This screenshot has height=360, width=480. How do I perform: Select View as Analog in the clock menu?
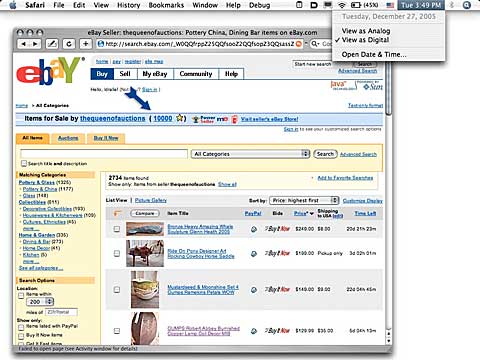click(x=366, y=31)
